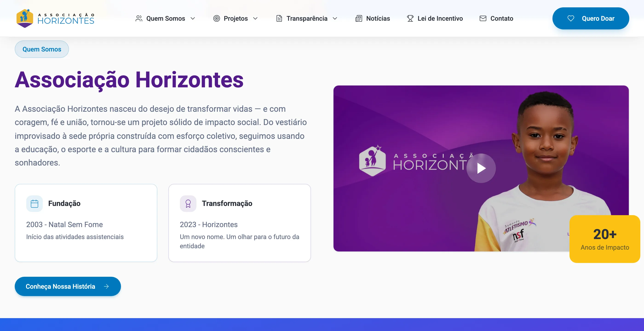Click the yellow 20+ Anos de Impacto badge
This screenshot has height=331, width=644.
click(605, 239)
